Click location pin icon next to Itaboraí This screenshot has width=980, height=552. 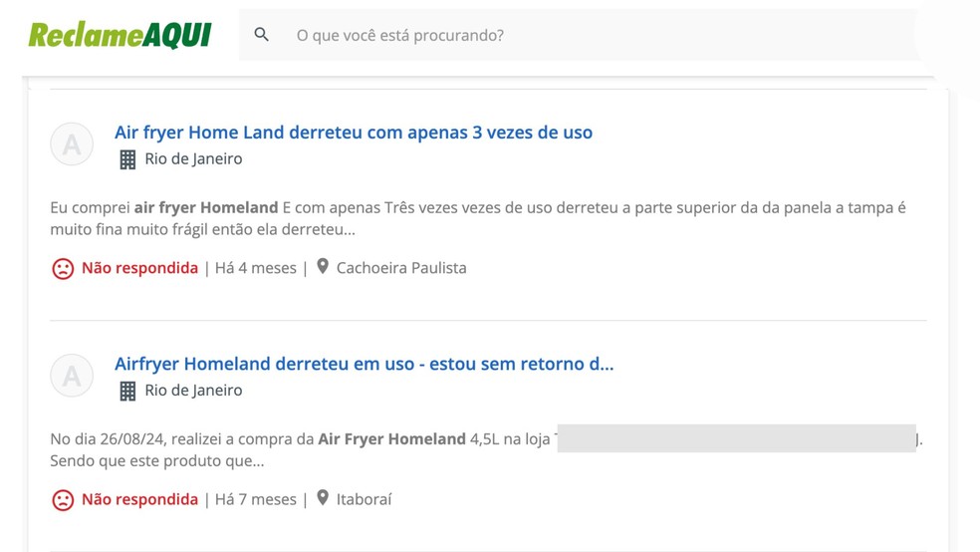tap(323, 497)
